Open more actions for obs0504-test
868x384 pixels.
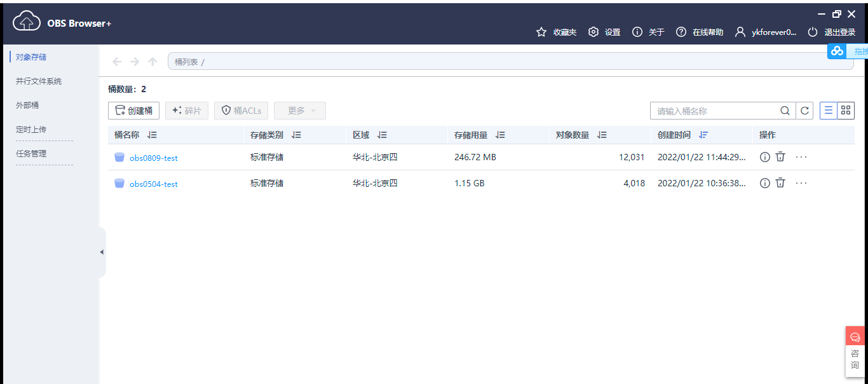(x=801, y=183)
